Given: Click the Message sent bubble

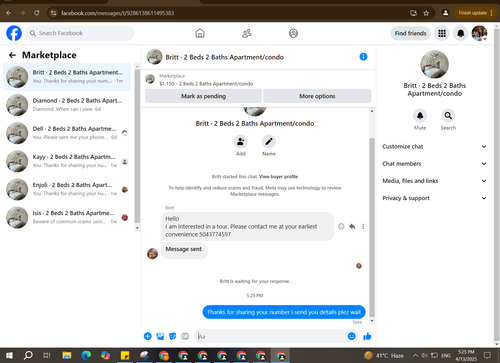Looking at the screenshot, I should point(184,250).
